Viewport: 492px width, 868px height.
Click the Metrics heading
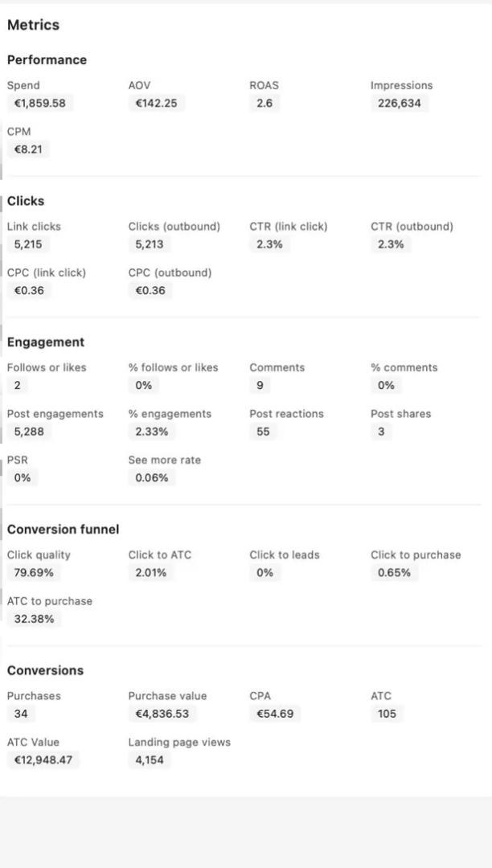[x=32, y=25]
